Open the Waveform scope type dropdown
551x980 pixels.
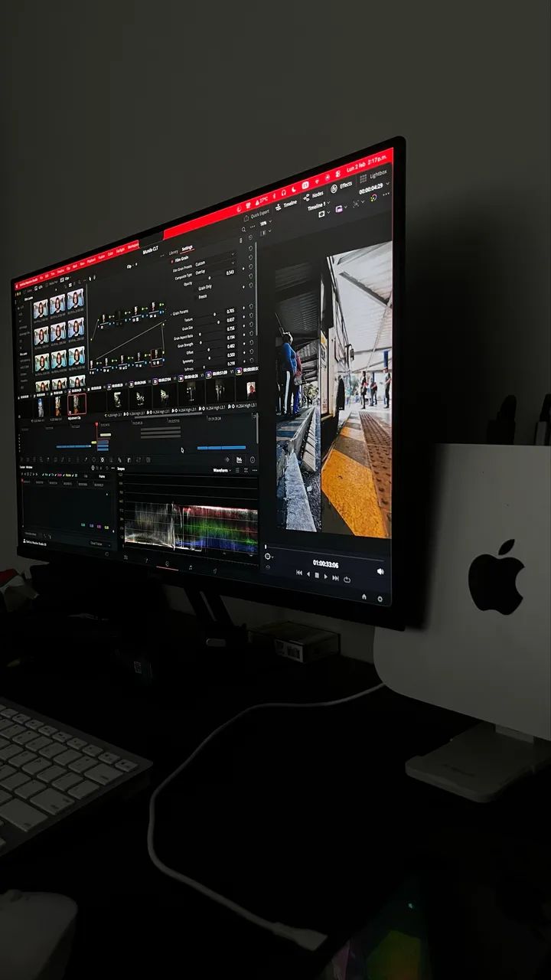[223, 470]
